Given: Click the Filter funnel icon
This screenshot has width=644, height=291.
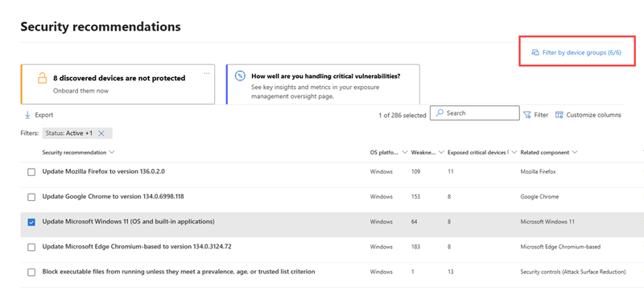Looking at the screenshot, I should click(x=527, y=115).
